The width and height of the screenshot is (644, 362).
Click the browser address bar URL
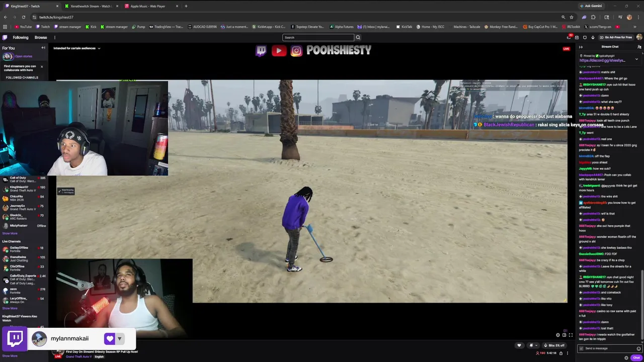[x=56, y=17]
